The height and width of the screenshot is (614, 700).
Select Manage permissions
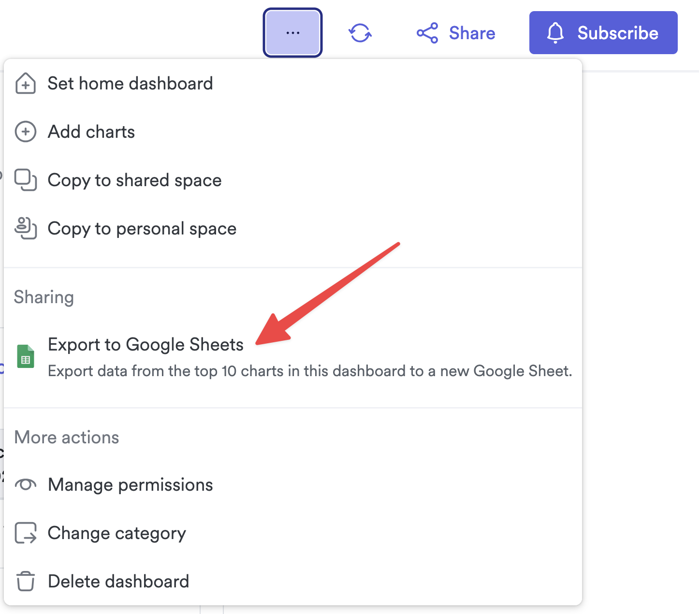130,484
